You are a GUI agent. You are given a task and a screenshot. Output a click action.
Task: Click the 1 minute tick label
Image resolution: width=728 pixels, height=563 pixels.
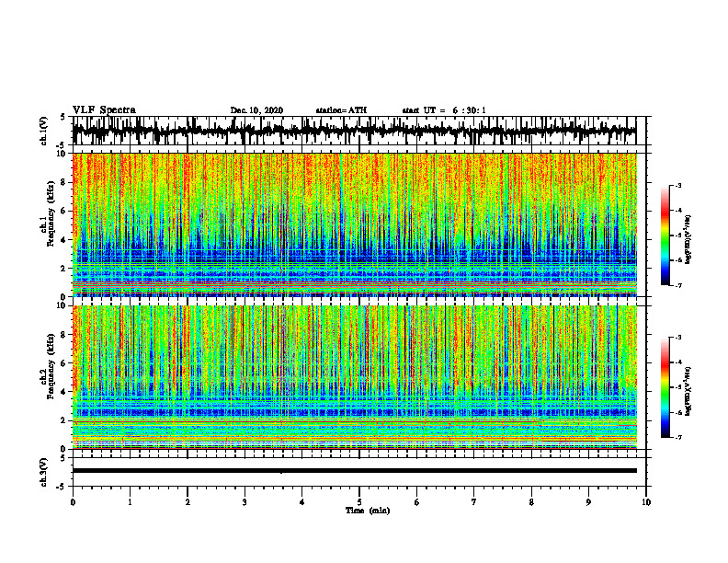click(130, 502)
